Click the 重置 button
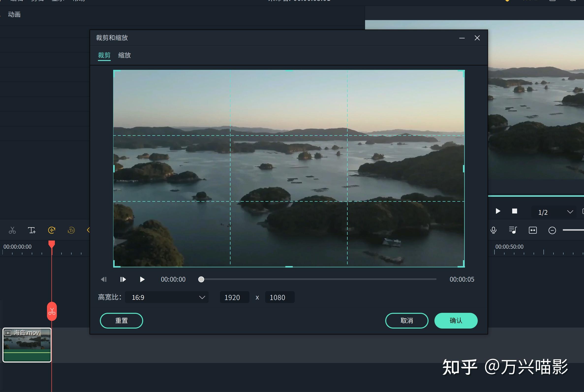The width and height of the screenshot is (584, 392). 121,320
